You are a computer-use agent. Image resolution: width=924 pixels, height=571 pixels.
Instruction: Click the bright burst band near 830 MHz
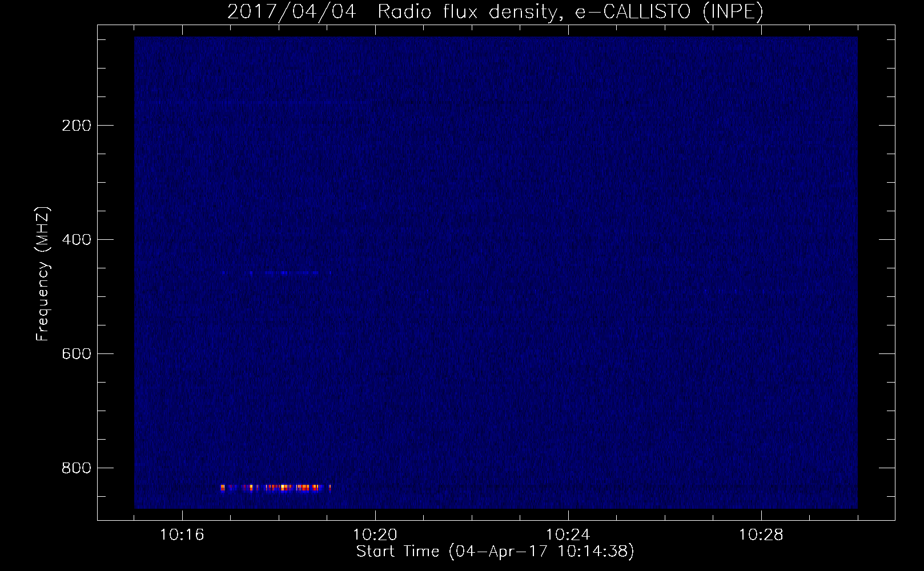tap(276, 488)
